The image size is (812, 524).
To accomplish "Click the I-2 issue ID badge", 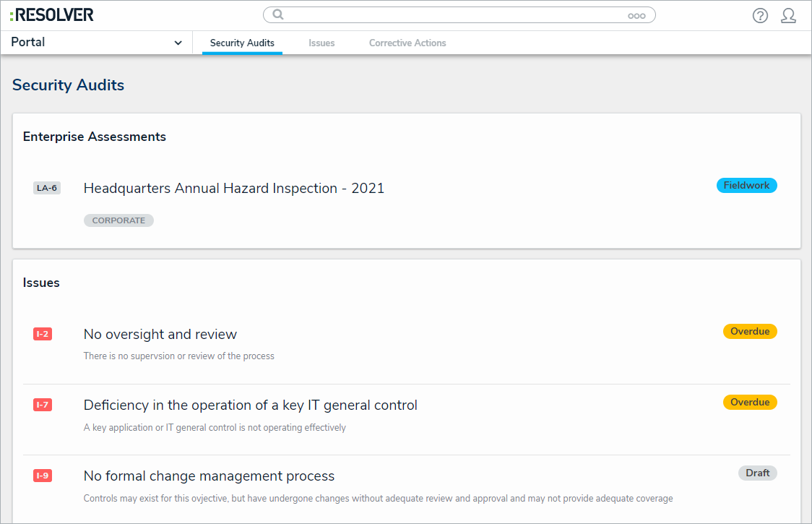I will [x=43, y=334].
